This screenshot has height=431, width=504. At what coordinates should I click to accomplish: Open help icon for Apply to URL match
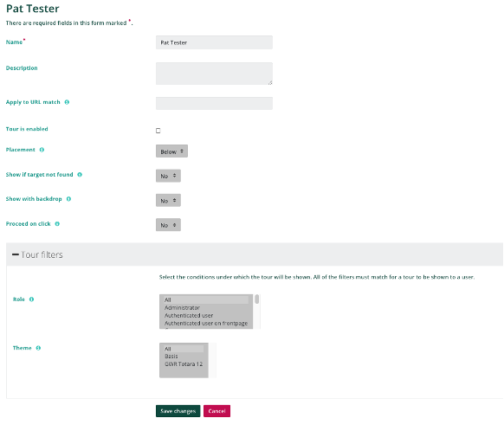coord(67,102)
